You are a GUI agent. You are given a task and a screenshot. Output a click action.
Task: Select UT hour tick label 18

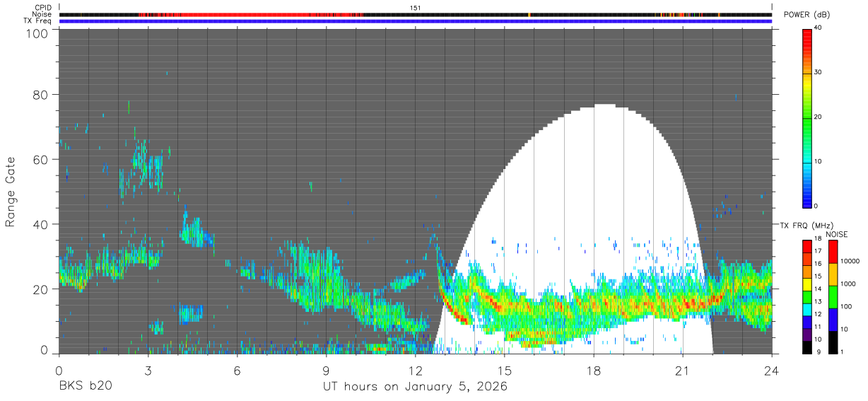pos(594,370)
